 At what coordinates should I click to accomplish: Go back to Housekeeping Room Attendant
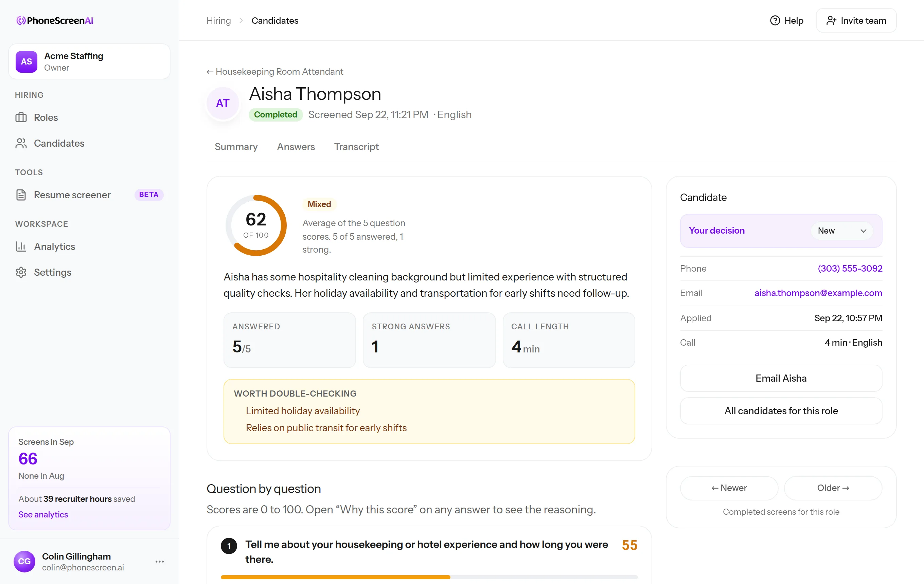(x=275, y=71)
